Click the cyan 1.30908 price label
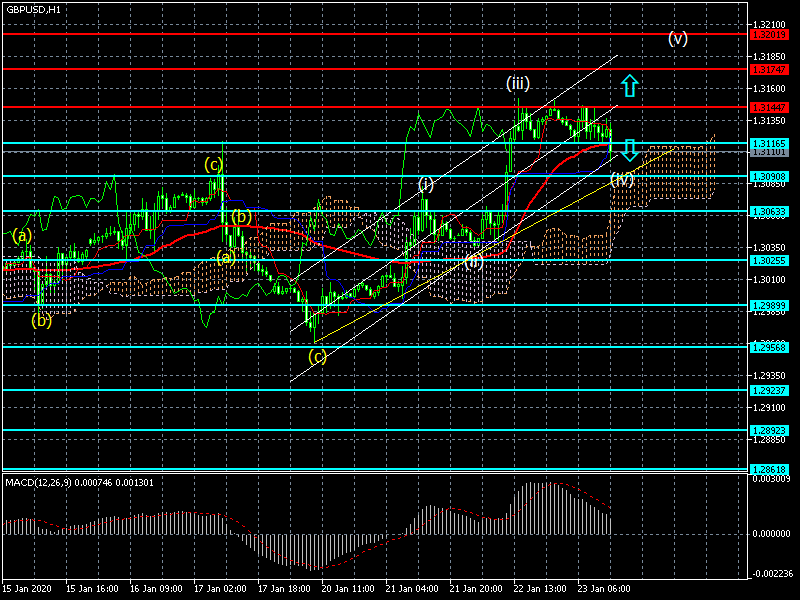800x600 pixels. [x=769, y=177]
